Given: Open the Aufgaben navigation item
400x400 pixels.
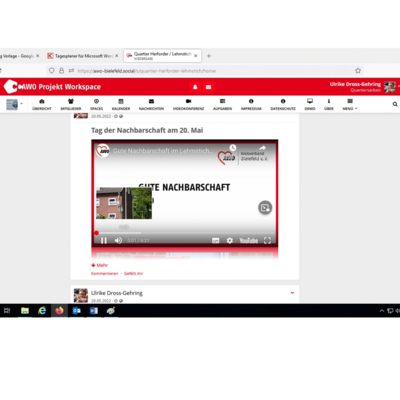Looking at the screenshot, I should (222, 104).
